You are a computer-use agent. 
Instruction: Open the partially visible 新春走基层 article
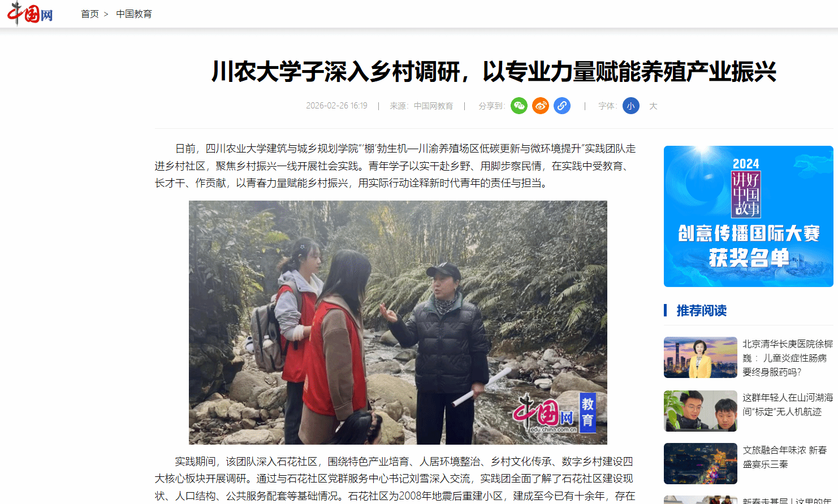click(788, 500)
